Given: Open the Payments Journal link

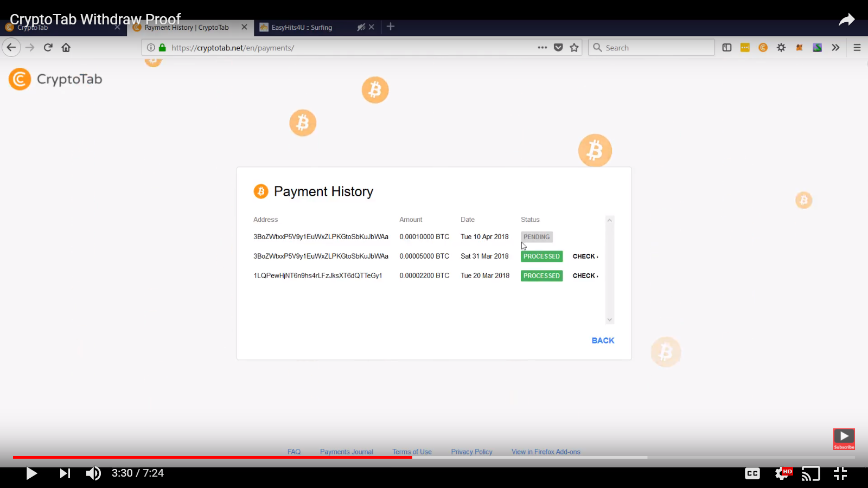Looking at the screenshot, I should pos(346,451).
